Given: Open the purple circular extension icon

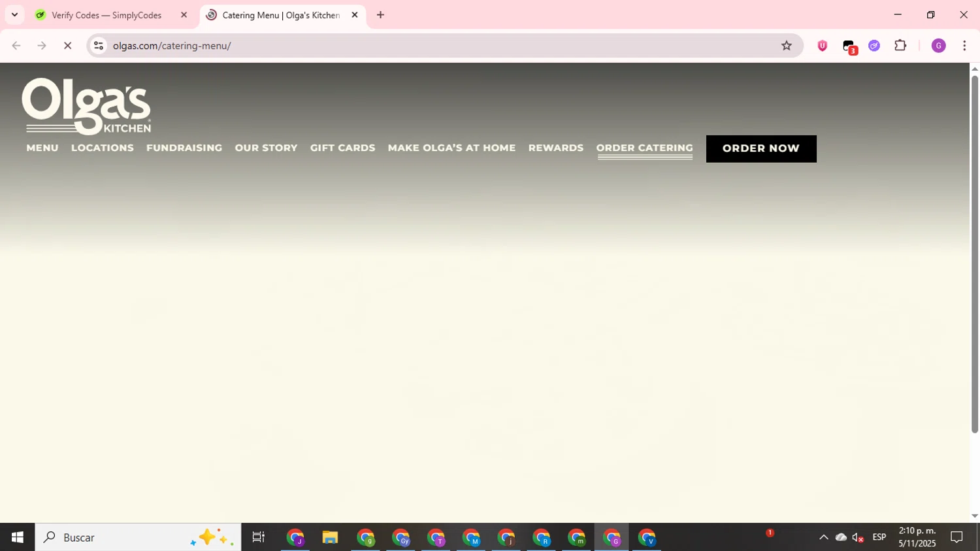Looking at the screenshot, I should 874,46.
